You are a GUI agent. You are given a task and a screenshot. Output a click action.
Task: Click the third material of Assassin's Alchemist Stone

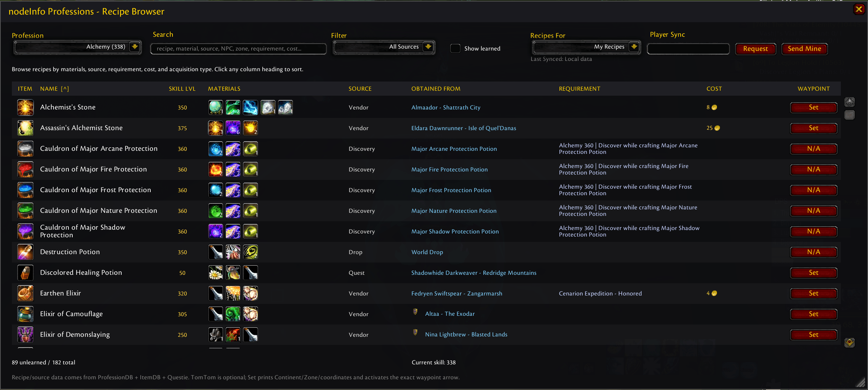250,128
